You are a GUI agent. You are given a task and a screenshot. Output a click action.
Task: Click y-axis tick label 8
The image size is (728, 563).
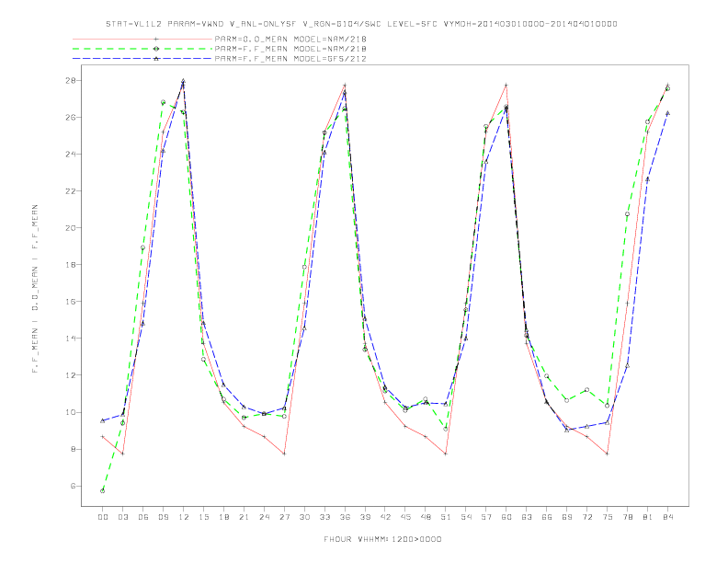pyautogui.click(x=73, y=449)
